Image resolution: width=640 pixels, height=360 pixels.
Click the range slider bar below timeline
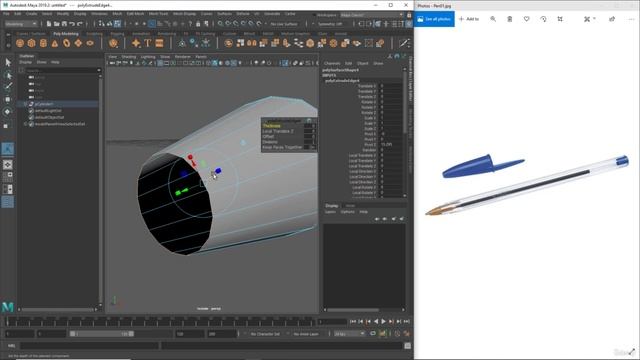tap(102, 334)
